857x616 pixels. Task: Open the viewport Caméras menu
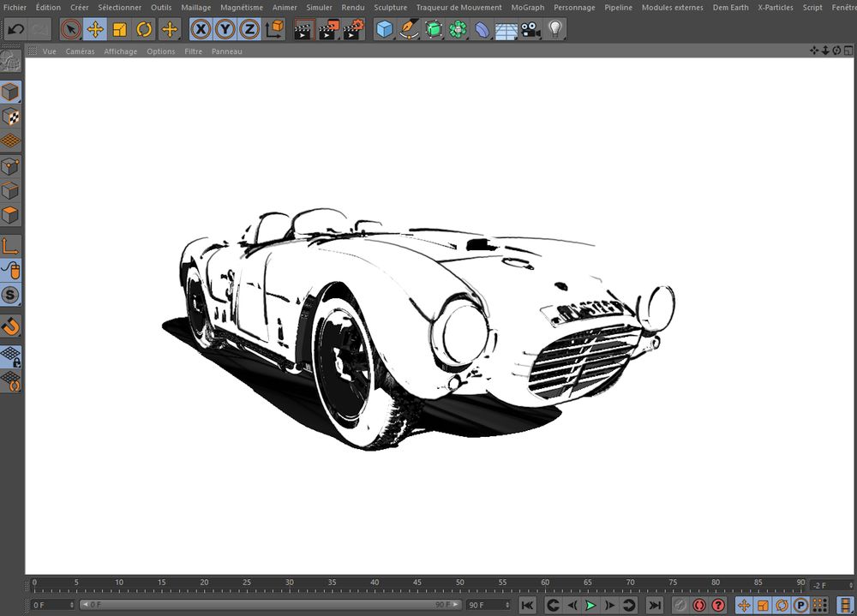[x=80, y=51]
